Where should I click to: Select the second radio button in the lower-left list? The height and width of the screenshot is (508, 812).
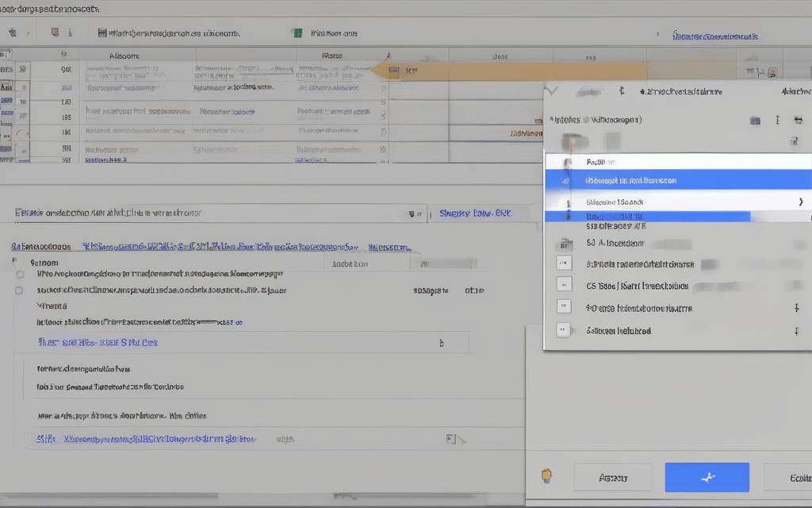pyautogui.click(x=19, y=291)
